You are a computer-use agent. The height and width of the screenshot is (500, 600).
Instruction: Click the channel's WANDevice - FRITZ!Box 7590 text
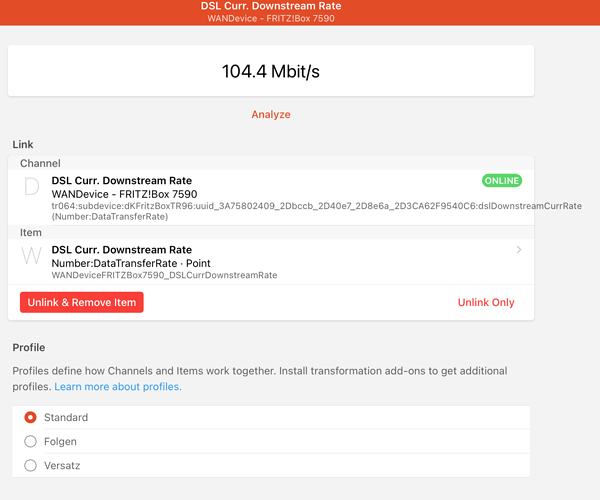point(124,194)
